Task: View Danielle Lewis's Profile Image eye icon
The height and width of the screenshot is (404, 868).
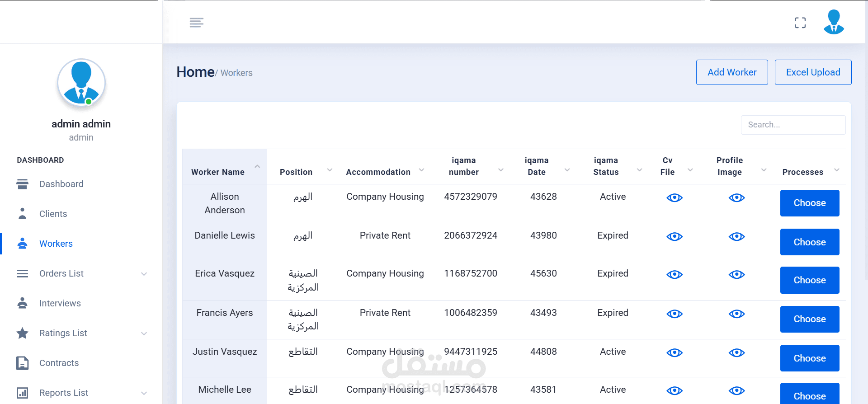Action: [x=736, y=236]
